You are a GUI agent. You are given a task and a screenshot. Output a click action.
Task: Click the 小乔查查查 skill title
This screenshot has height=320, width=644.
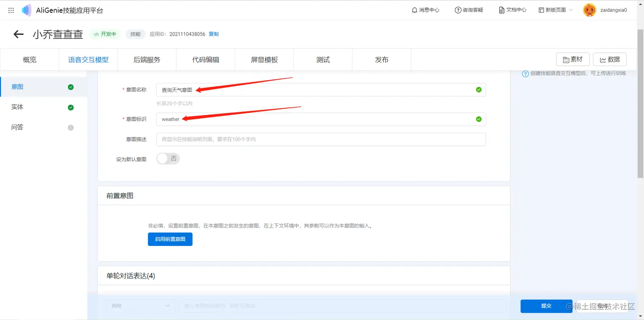[58, 34]
